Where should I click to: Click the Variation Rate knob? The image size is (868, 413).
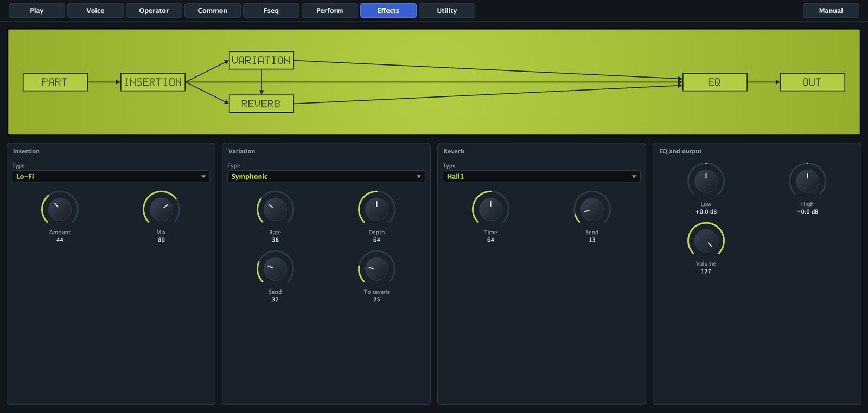tap(275, 209)
